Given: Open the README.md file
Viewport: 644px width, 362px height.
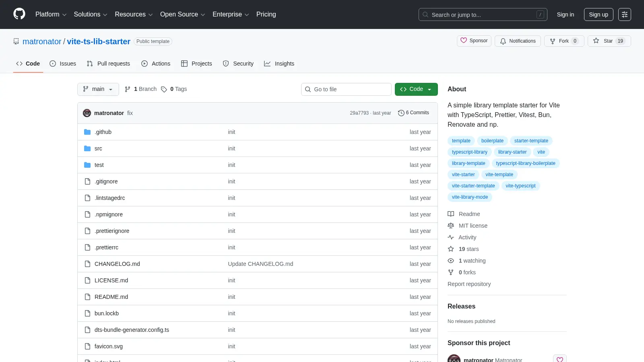Looking at the screenshot, I should [x=111, y=297].
